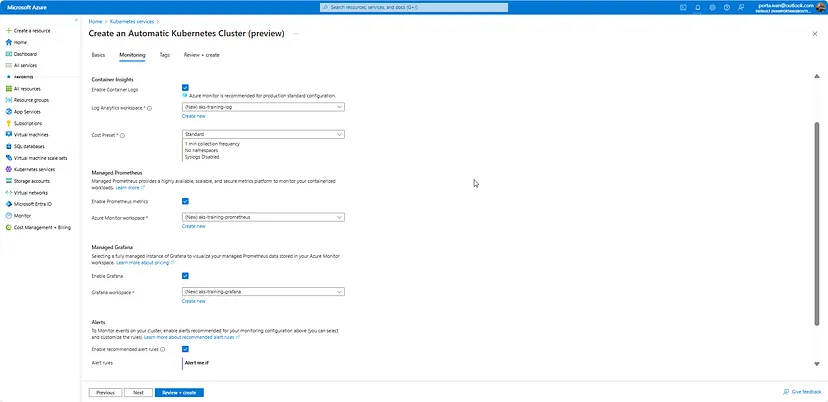The image size is (828, 402).
Task: Create new Azure Monitor workspace link
Action: point(193,226)
